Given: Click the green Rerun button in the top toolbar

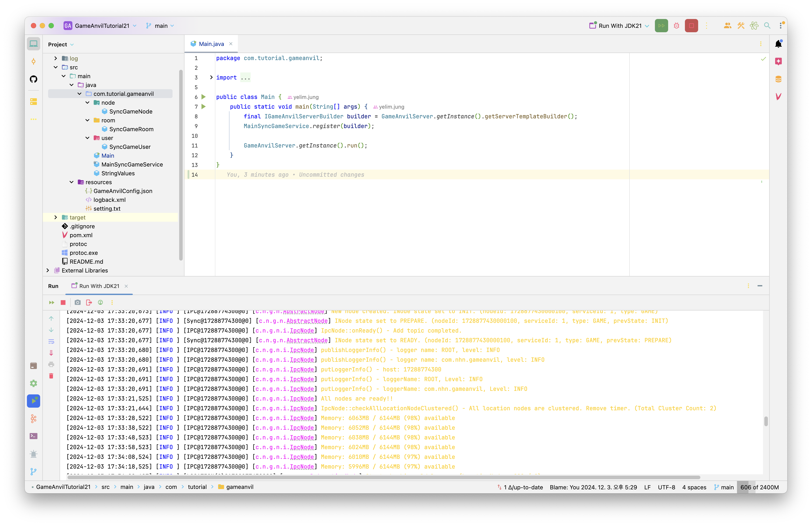Looking at the screenshot, I should 661,26.
